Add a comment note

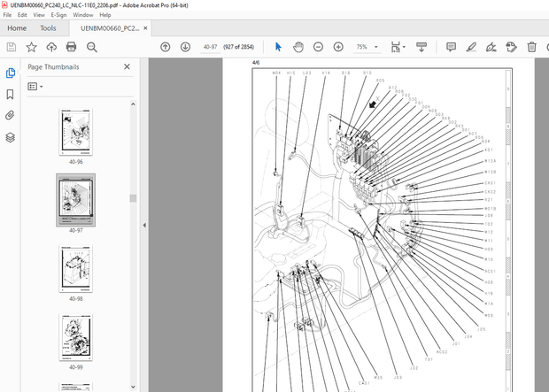pyautogui.click(x=451, y=47)
